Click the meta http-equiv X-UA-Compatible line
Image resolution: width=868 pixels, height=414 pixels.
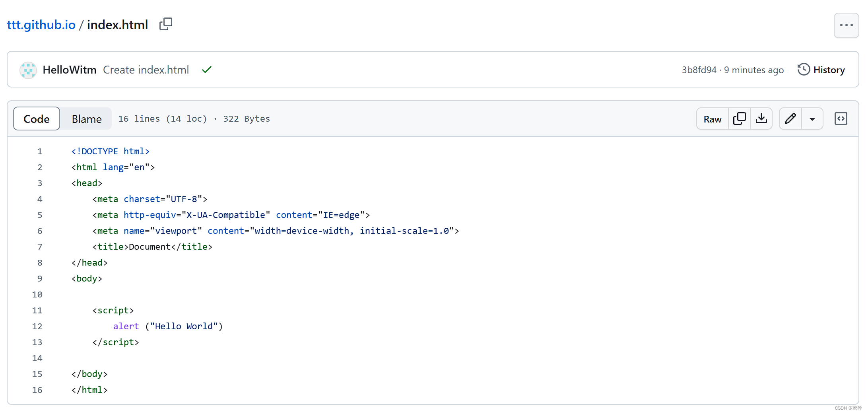(x=231, y=215)
